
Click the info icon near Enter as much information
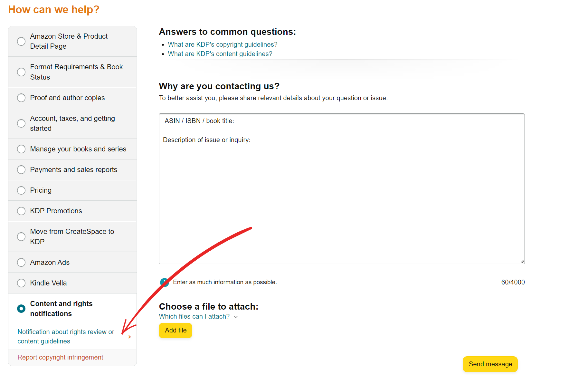[165, 282]
